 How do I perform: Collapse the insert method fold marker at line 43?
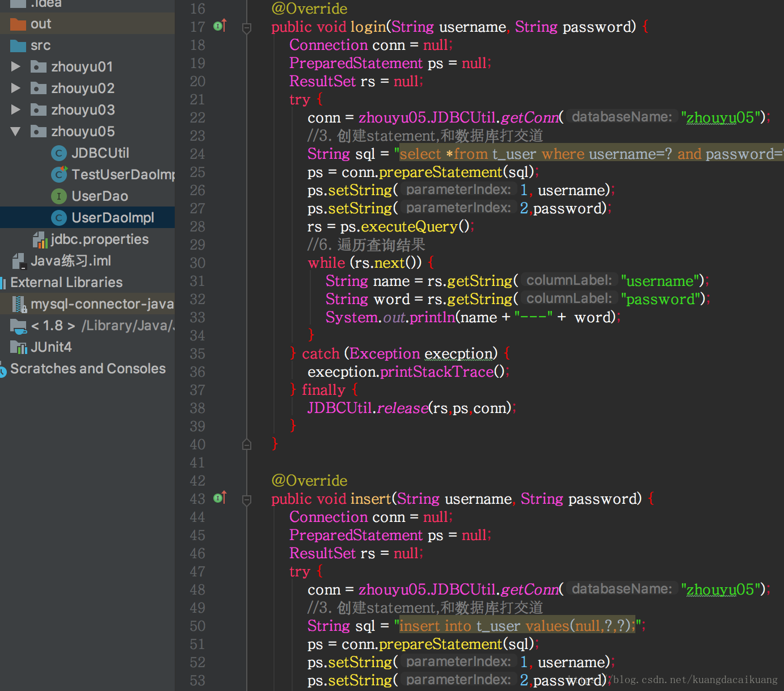click(x=247, y=499)
